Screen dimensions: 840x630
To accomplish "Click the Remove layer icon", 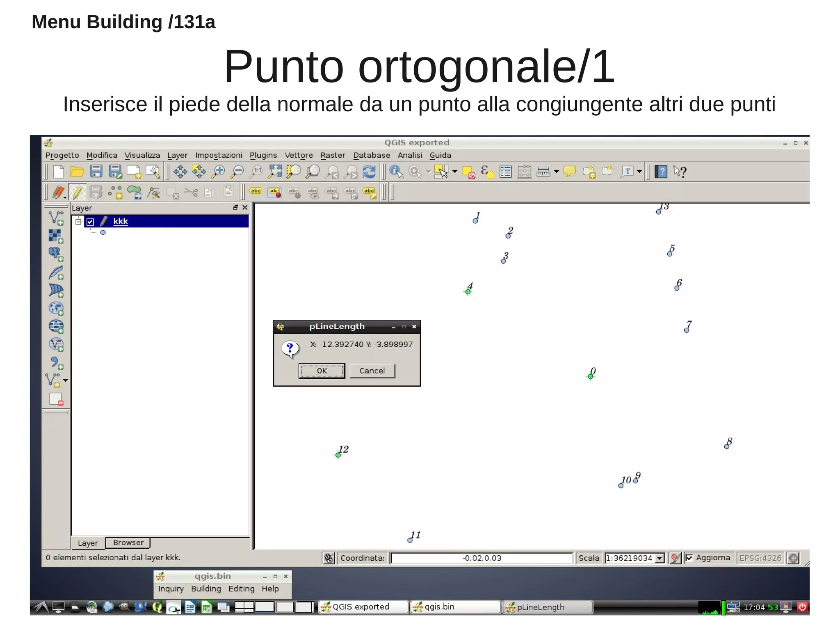I will 56,399.
